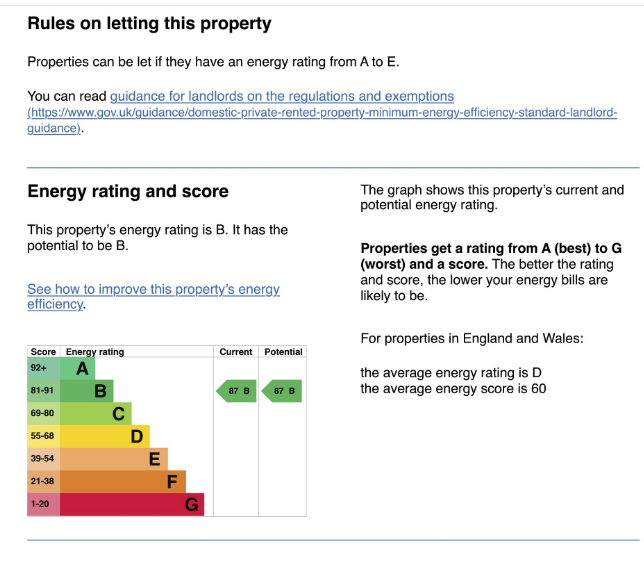Click the red band G bar
The image size is (644, 571).
pos(132,504)
